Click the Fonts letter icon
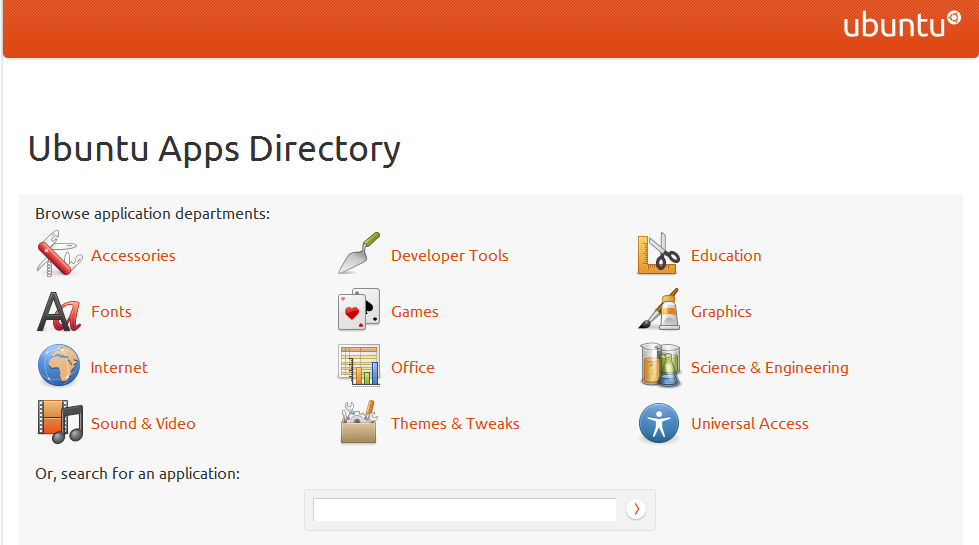Image resolution: width=979 pixels, height=545 pixels. 59,311
